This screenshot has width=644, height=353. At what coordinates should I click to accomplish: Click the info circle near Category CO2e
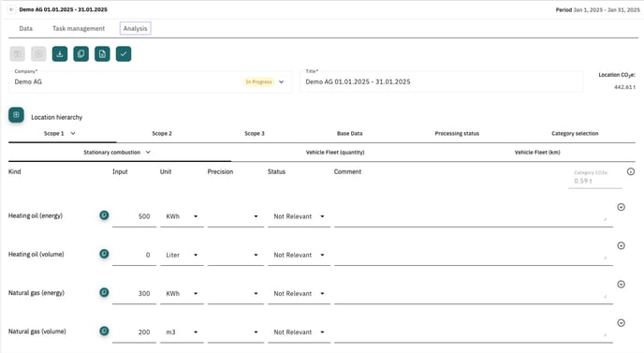coord(631,171)
